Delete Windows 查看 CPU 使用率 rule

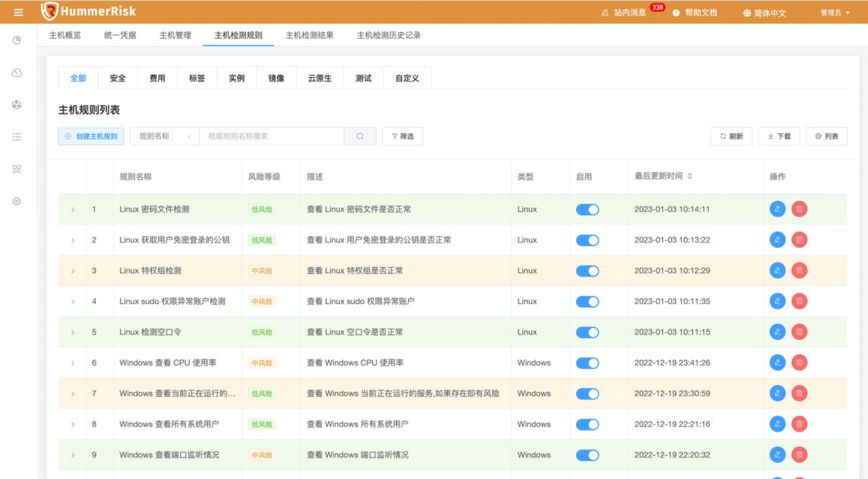(800, 362)
